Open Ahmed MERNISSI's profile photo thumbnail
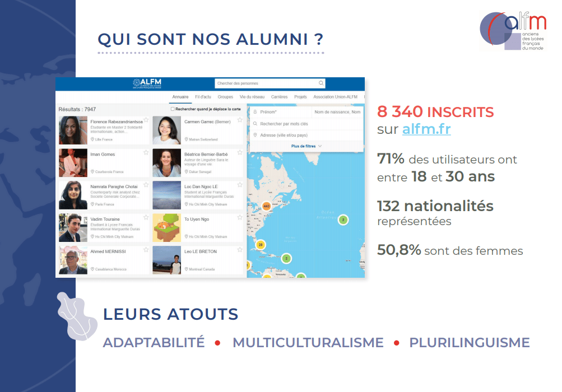This screenshot has width=562, height=392. pyautogui.click(x=73, y=260)
